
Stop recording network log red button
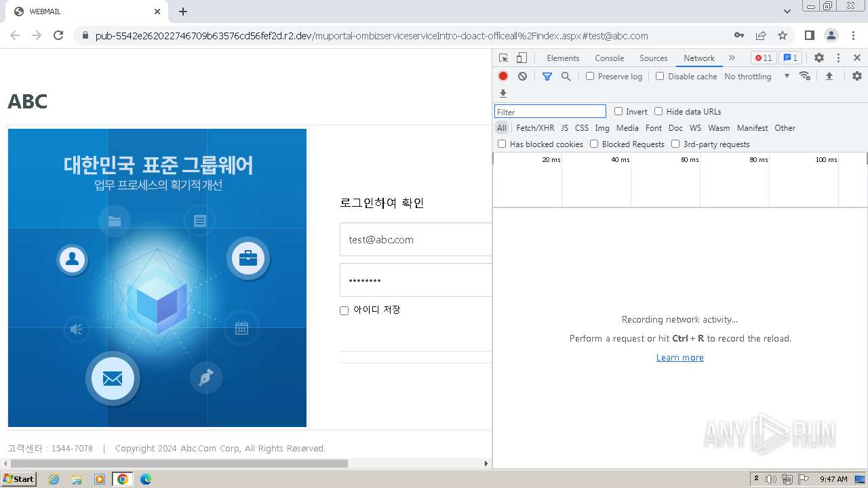(503, 76)
